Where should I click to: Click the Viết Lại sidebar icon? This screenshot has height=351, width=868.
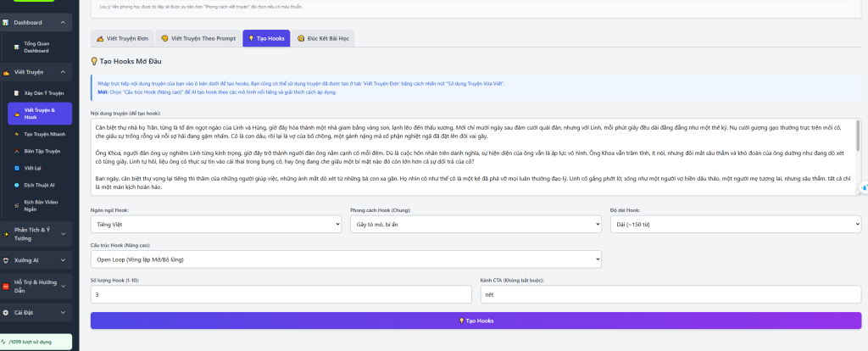click(x=16, y=168)
